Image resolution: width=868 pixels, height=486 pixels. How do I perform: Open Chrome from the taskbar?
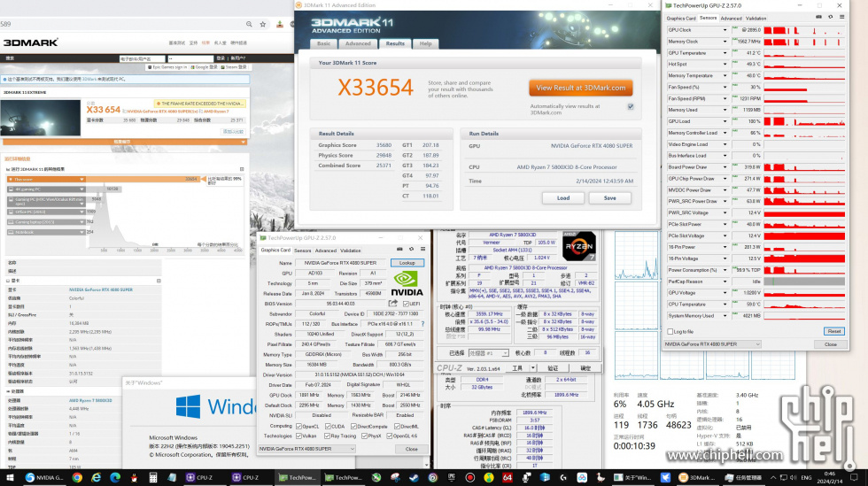click(x=78, y=477)
